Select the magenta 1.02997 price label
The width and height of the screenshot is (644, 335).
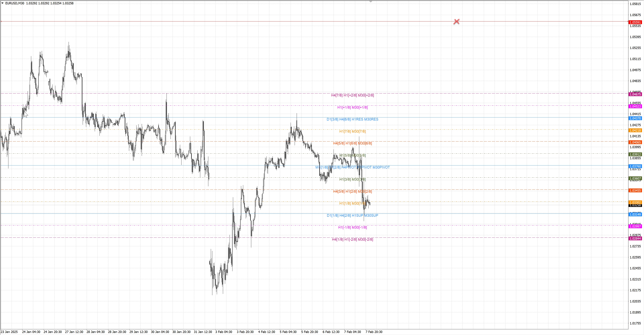pos(635,226)
